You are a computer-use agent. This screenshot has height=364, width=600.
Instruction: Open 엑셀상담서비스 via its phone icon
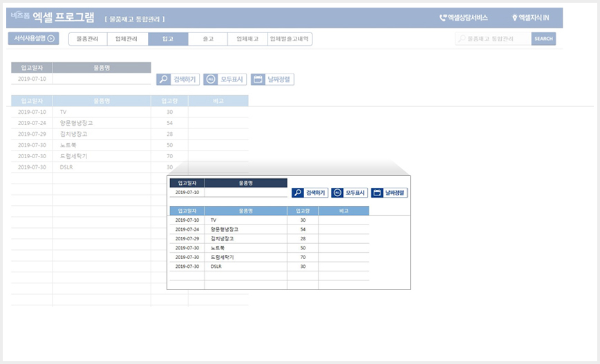pos(443,17)
